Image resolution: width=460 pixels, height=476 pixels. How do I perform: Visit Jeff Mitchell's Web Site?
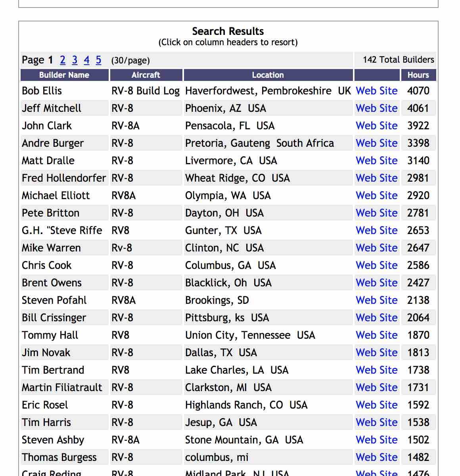[x=377, y=108]
